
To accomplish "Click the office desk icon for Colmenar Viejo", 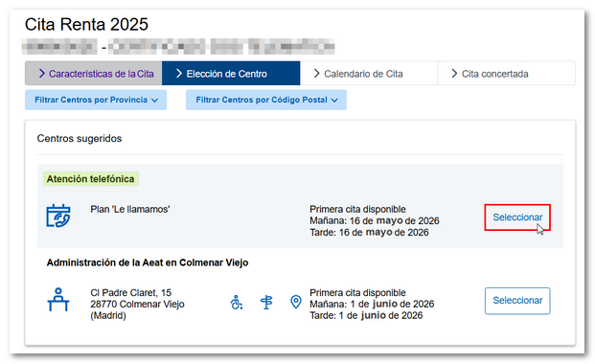I will (58, 300).
